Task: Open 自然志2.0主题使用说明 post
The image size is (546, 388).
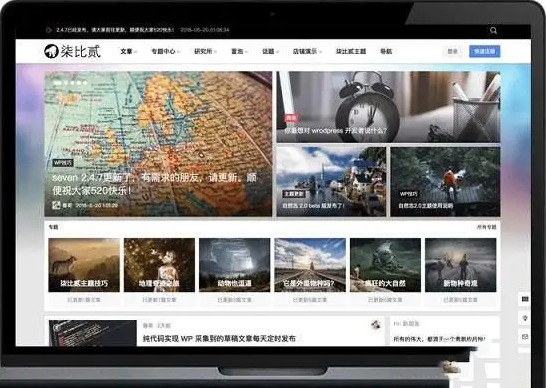Action: (426, 205)
